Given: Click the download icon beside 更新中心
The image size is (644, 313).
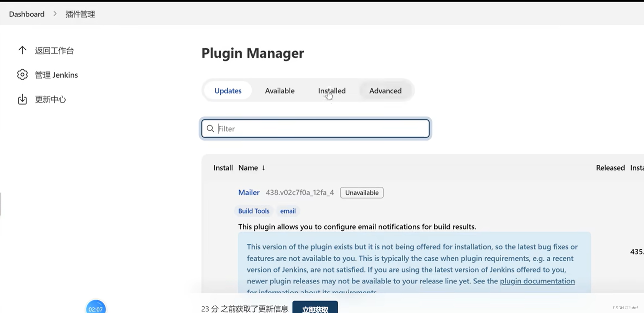Looking at the screenshot, I should [x=22, y=99].
